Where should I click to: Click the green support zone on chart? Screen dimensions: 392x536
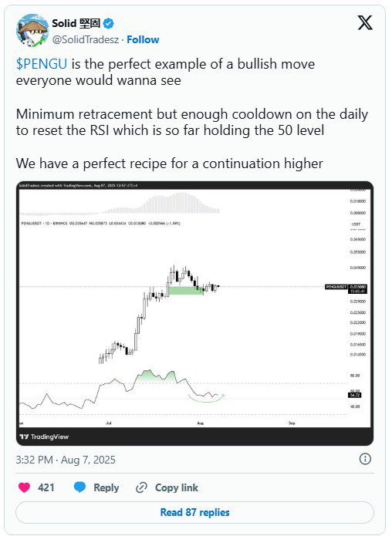pyautogui.click(x=186, y=291)
